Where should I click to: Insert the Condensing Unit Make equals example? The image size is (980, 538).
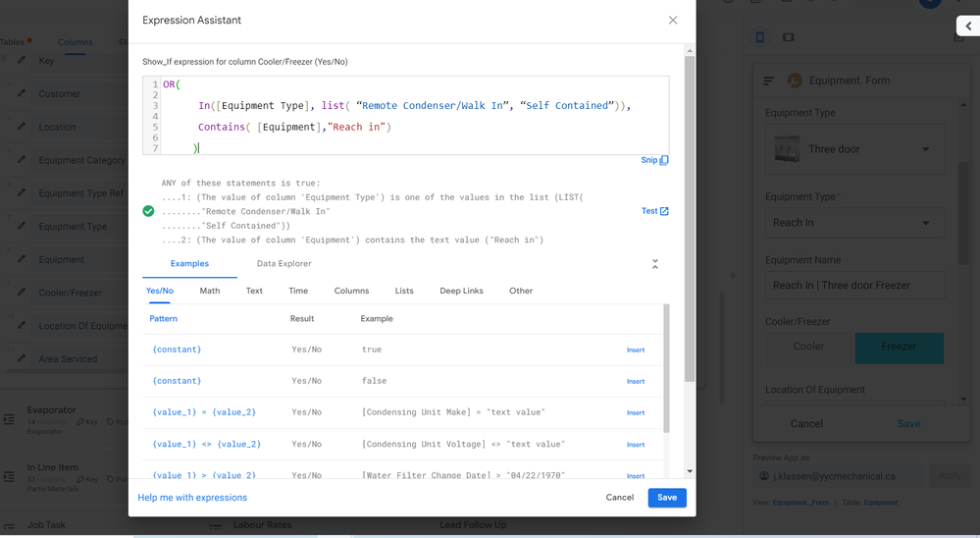pyautogui.click(x=635, y=412)
